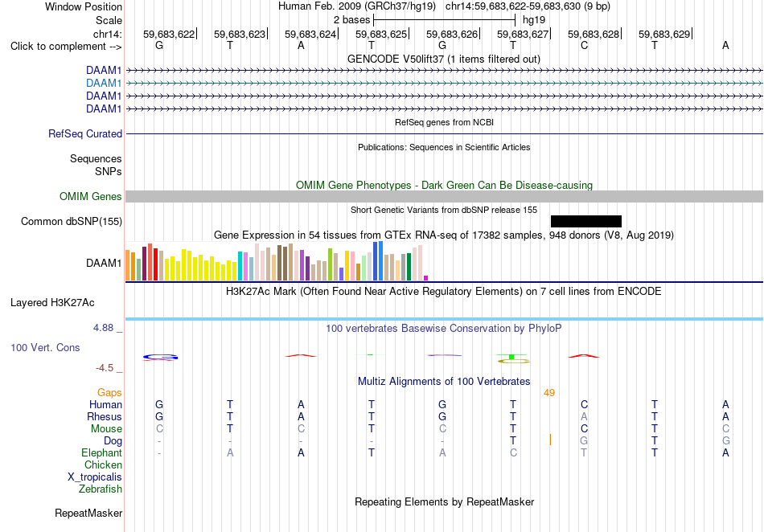Click the Rhesus species label
This screenshot has height=532, width=764.
point(105,416)
